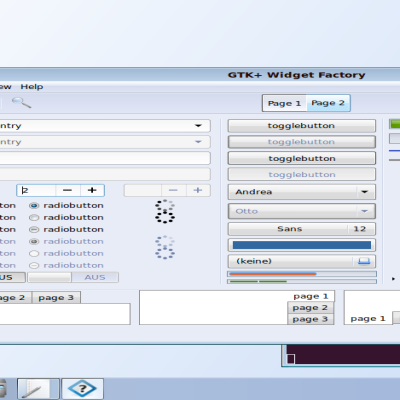Click the greyed arrow of the second combo entry
The height and width of the screenshot is (400, 400).
[198, 142]
